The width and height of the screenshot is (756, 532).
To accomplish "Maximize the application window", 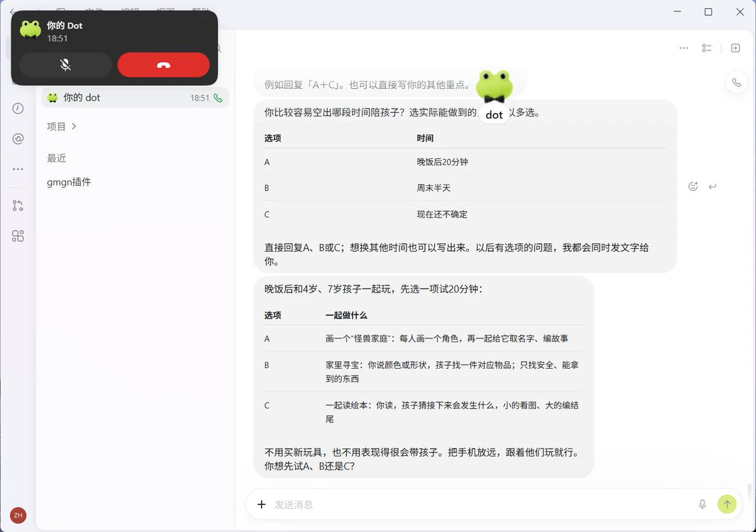I will pyautogui.click(x=708, y=12).
